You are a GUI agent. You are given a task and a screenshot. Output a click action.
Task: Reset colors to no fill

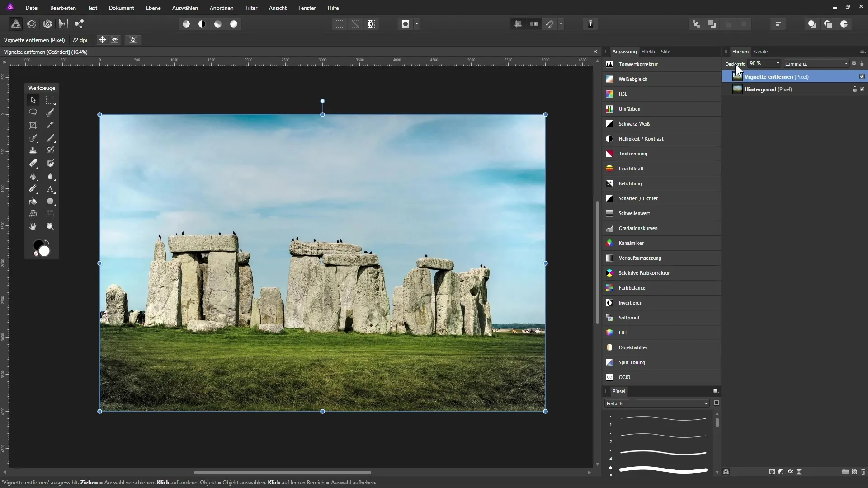tap(36, 254)
